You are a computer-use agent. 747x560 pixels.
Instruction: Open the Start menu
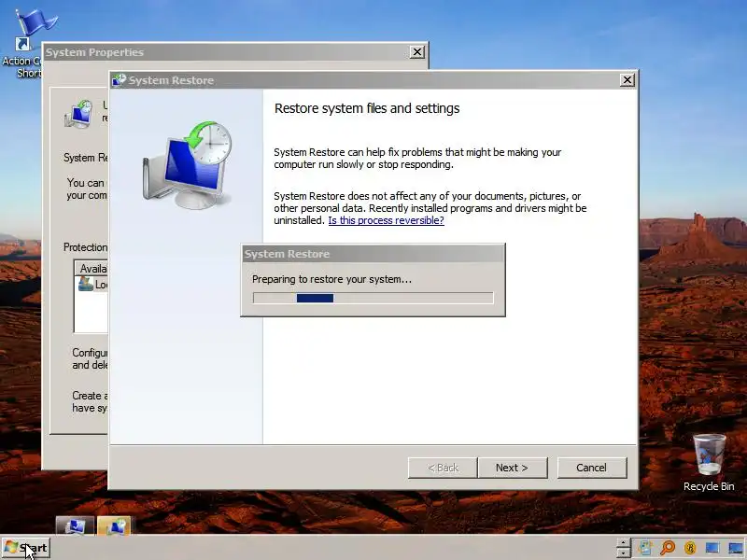click(26, 548)
